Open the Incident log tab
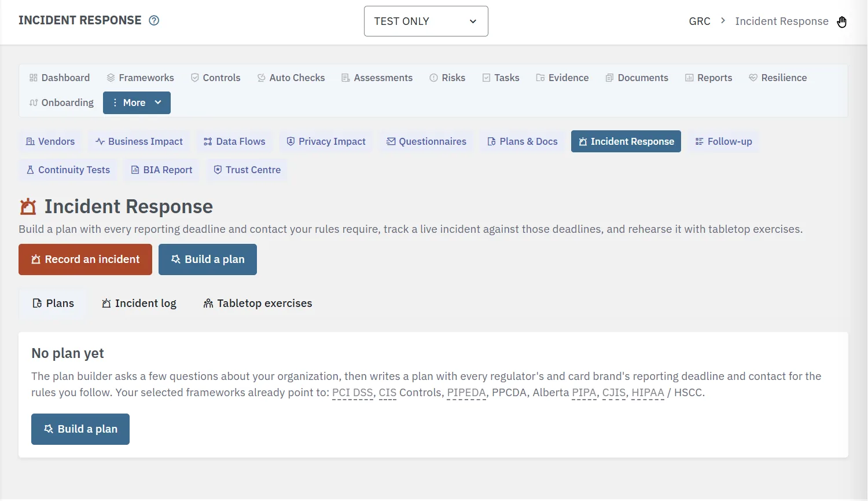The image size is (868, 501). tap(139, 303)
